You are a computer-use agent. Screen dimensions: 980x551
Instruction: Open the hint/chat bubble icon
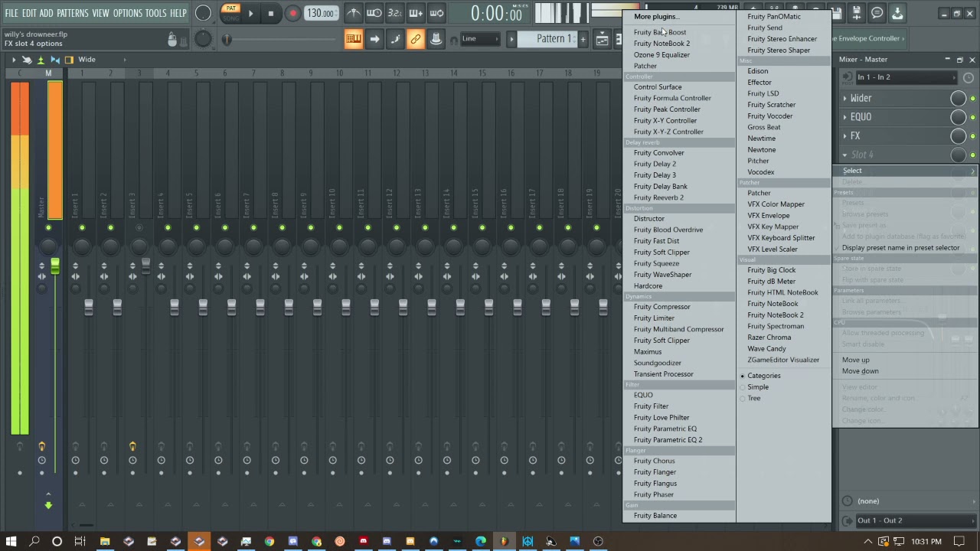(877, 13)
